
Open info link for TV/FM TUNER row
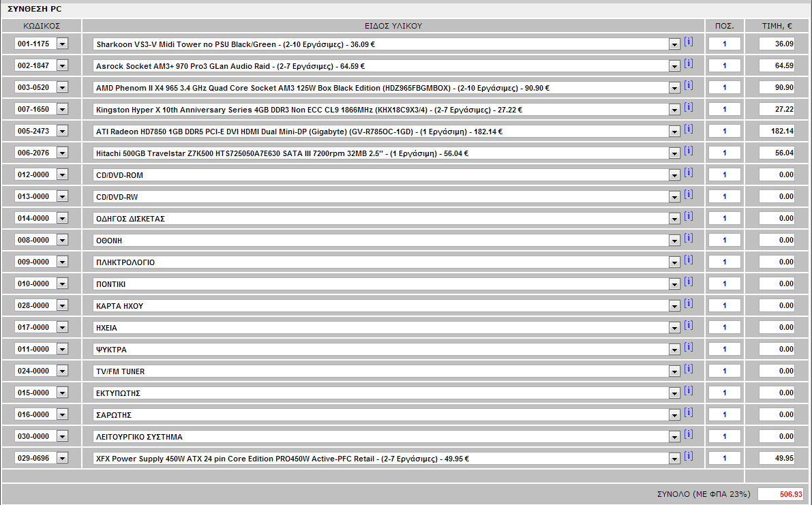click(688, 369)
